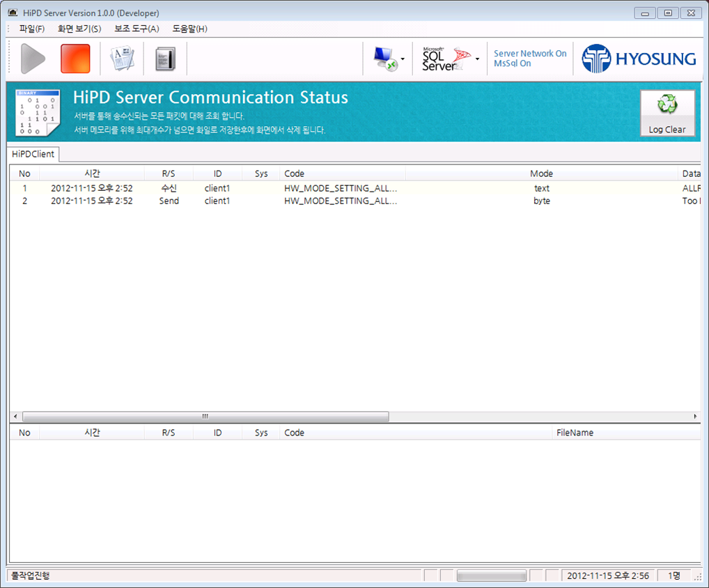Click the dark notebook toolbar icon
The height and width of the screenshot is (588, 709).
(165, 59)
